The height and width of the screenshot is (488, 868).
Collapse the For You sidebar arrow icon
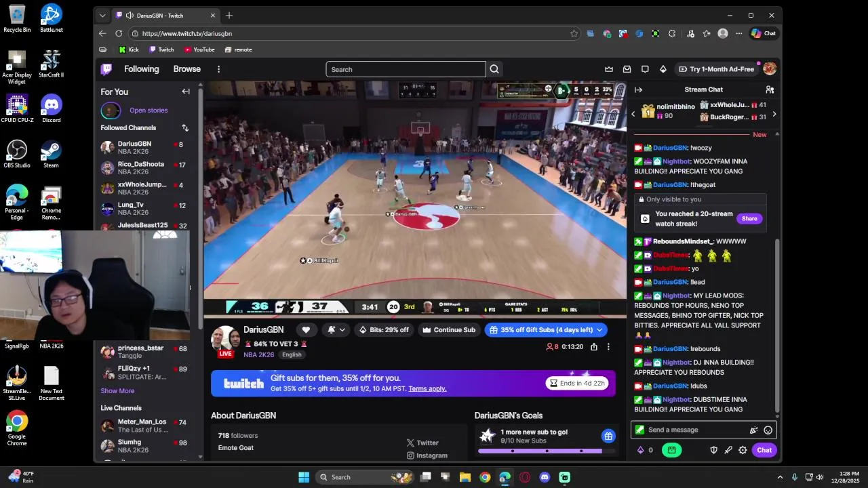click(186, 91)
